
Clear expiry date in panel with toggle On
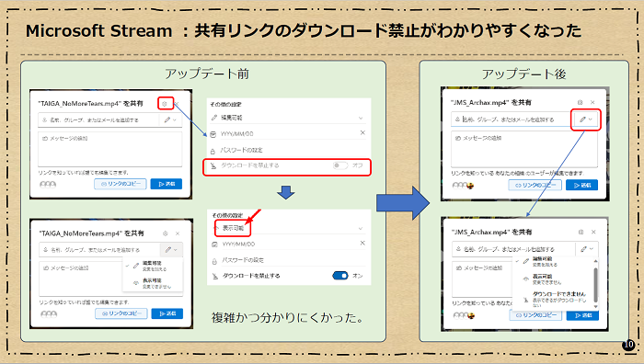[x=362, y=243]
